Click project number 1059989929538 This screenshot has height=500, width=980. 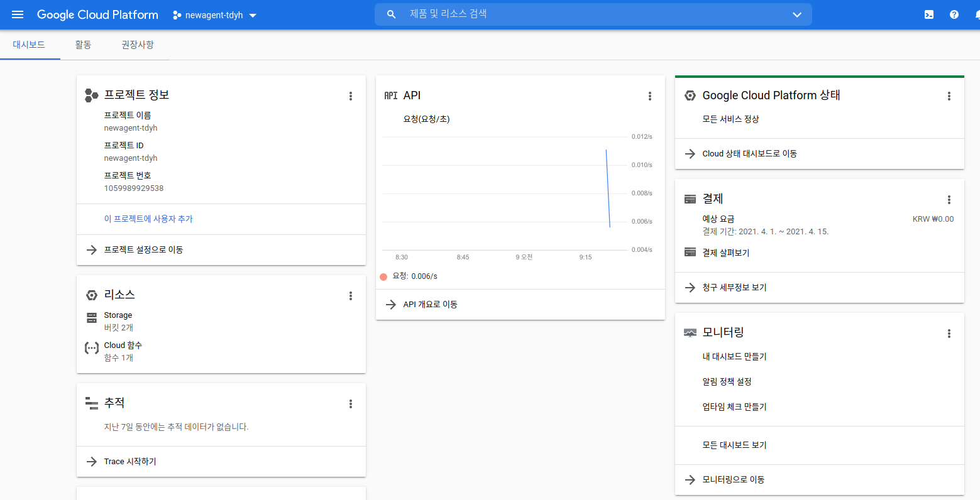coord(134,188)
